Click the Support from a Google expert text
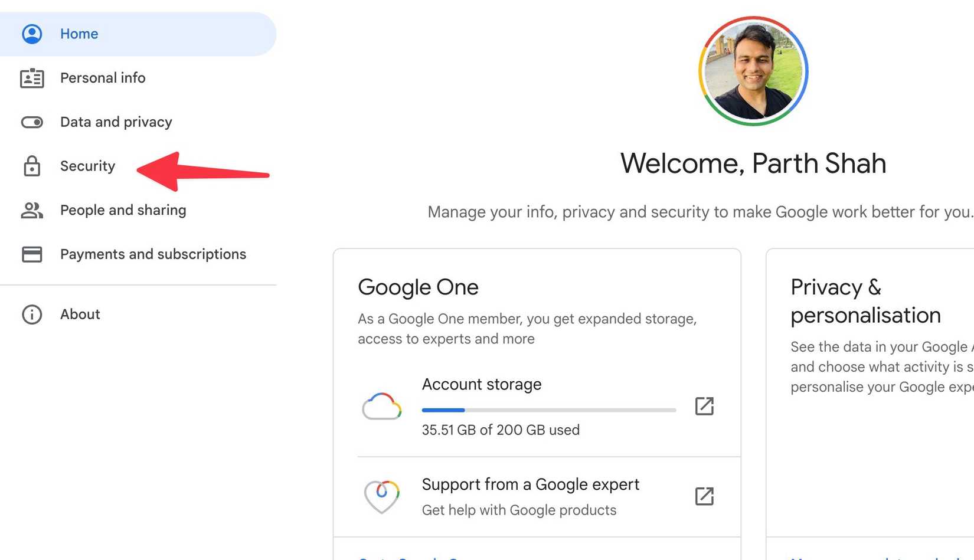The width and height of the screenshot is (974, 560). pos(530,484)
